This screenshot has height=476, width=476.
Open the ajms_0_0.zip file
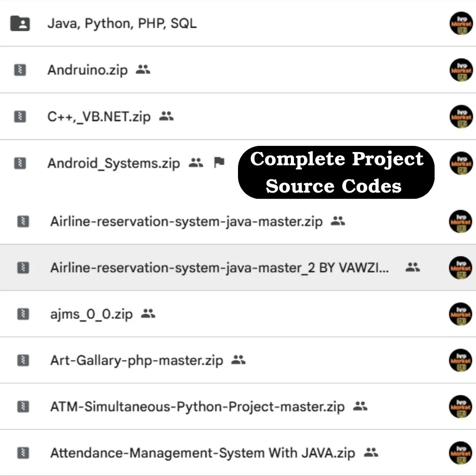tap(91, 314)
